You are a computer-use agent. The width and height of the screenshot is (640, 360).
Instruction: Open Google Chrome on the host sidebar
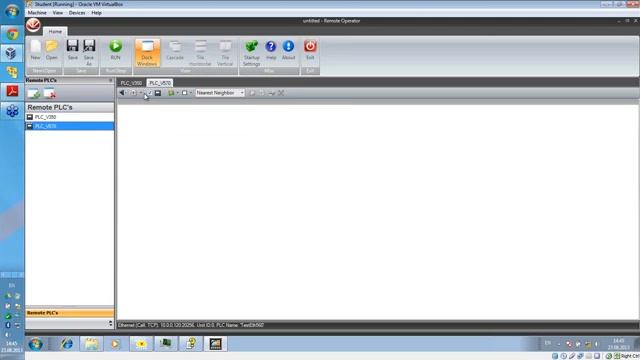12,34
